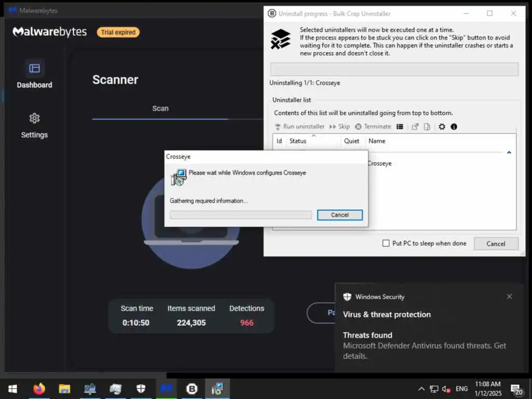Click the ENG language indicator
The image size is (532, 399).
(x=461, y=389)
